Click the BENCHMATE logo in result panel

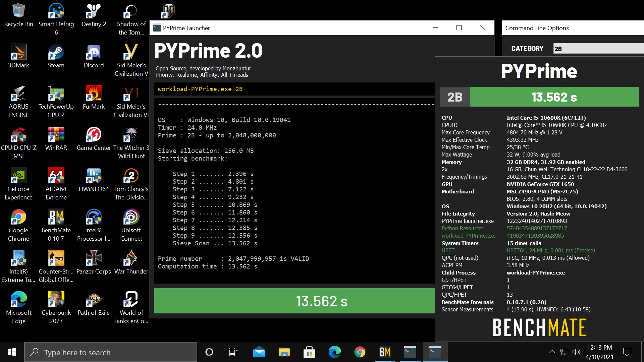539,327
